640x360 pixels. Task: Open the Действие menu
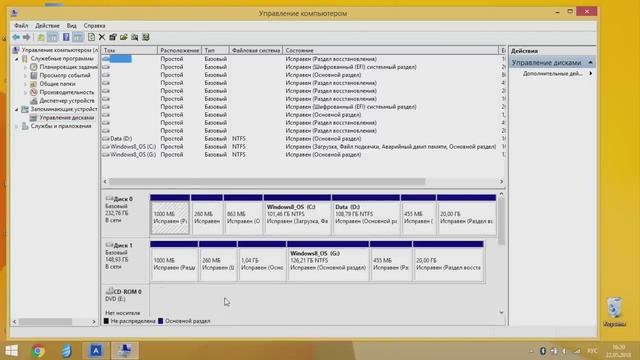tap(47, 25)
